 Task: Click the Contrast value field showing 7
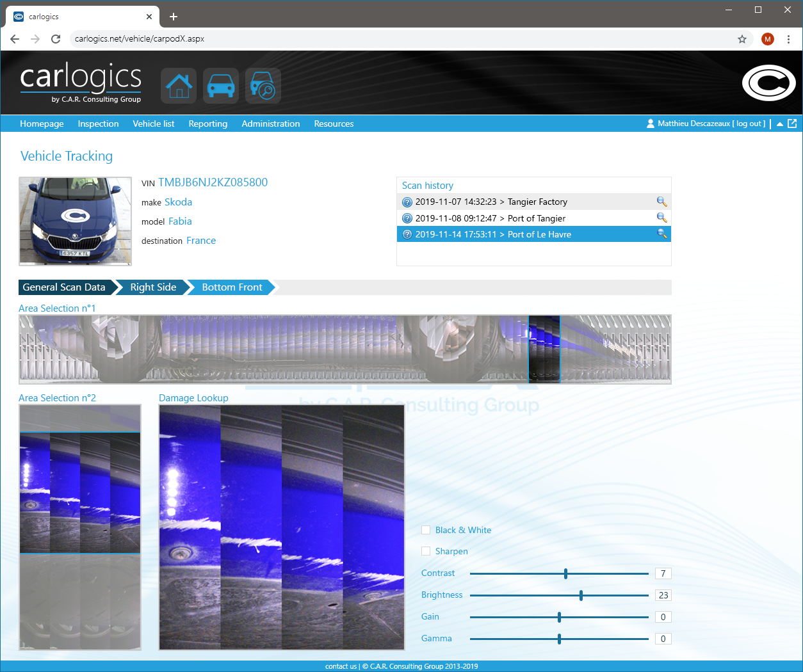tap(663, 573)
